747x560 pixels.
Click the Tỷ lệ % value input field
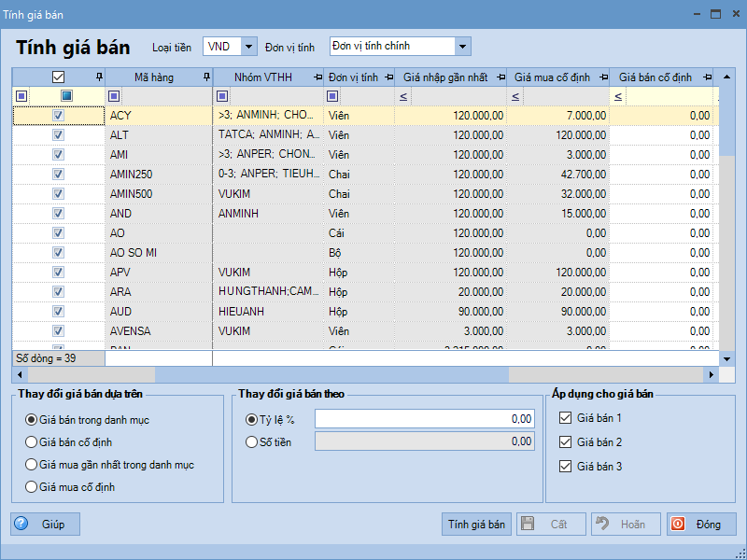[425, 419]
